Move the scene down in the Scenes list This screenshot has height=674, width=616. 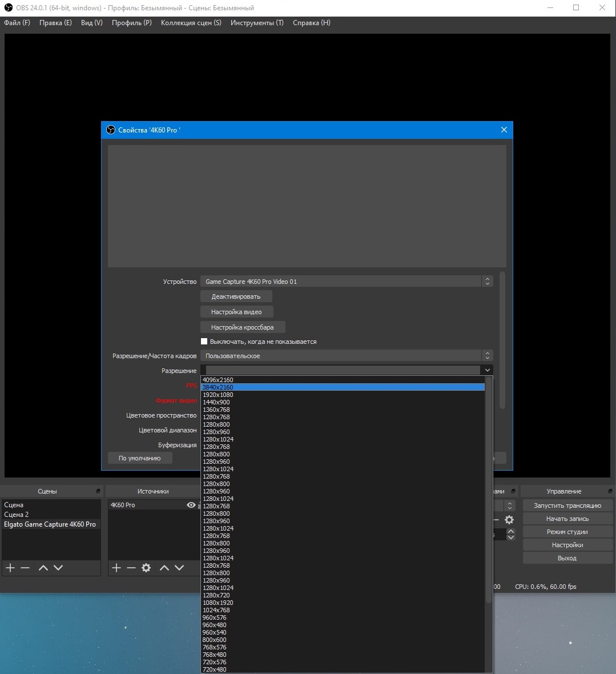58,568
